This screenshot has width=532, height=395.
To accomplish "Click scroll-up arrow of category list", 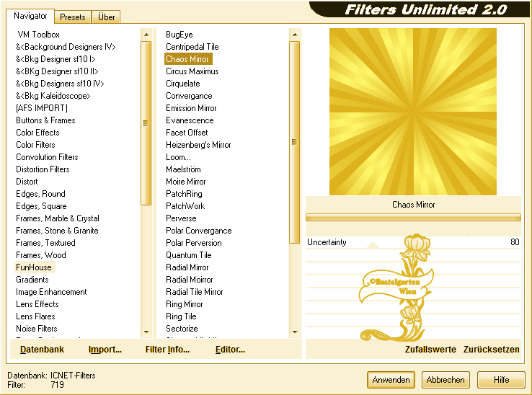I will (x=146, y=35).
